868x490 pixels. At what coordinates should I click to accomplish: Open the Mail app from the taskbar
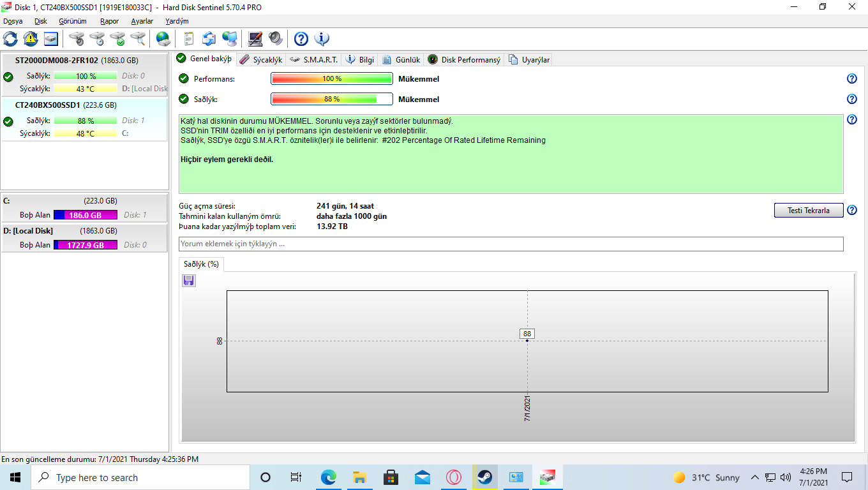tap(422, 477)
